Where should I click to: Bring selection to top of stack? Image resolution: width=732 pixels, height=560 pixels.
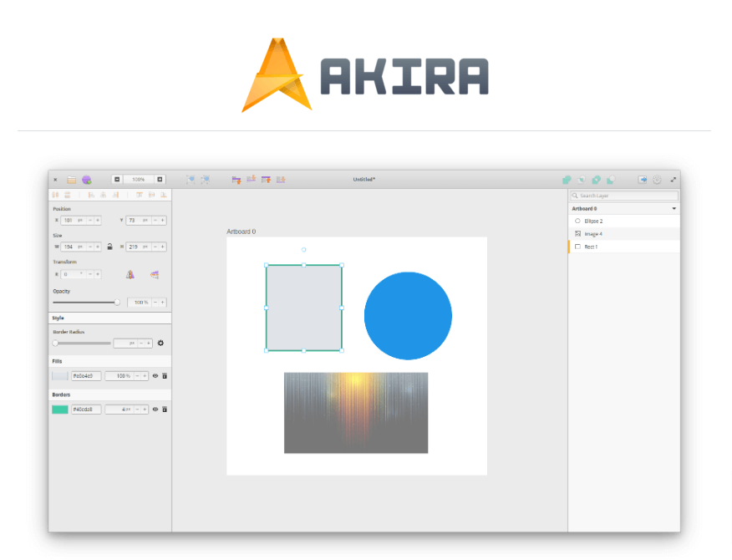(266, 180)
